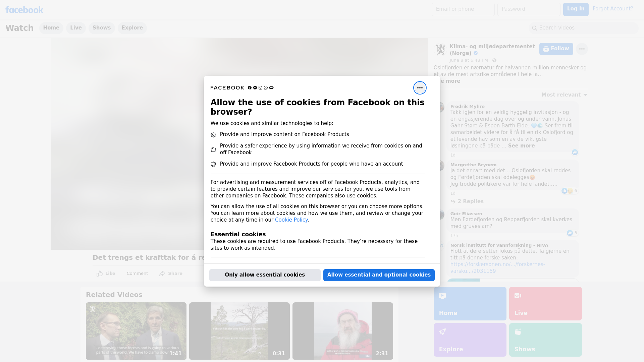This screenshot has width=644, height=362.
Task: Click like reaction on Fredrik Myhre comment
Action: (x=575, y=152)
